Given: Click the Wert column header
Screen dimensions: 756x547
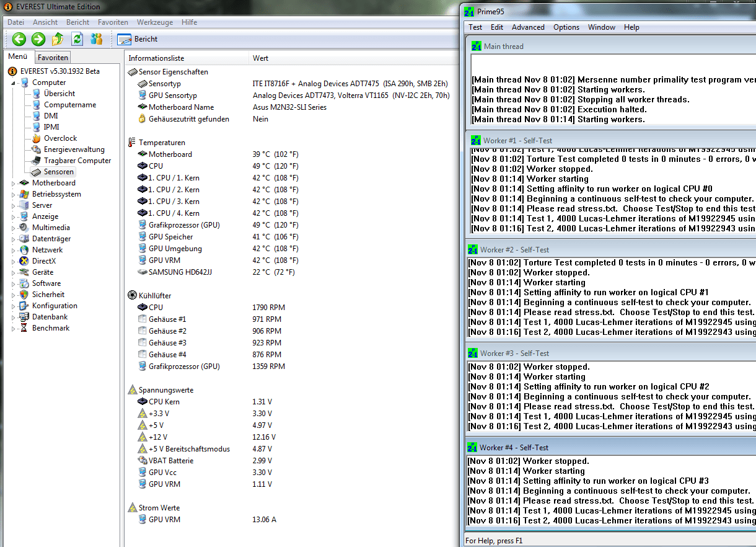Looking at the screenshot, I should click(x=353, y=58).
